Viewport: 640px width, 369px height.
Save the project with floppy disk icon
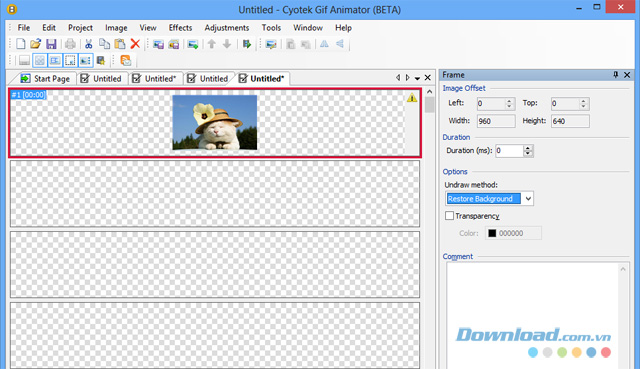click(x=51, y=44)
